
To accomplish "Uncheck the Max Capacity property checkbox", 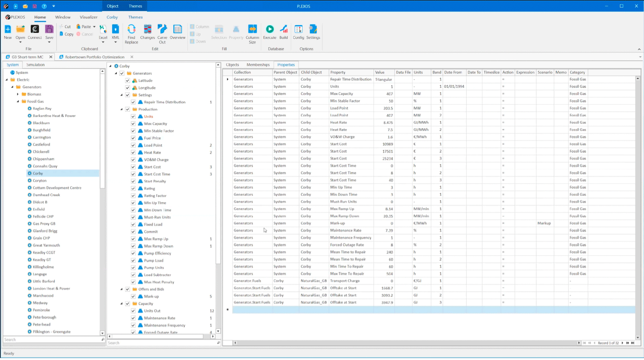I will click(x=133, y=124).
